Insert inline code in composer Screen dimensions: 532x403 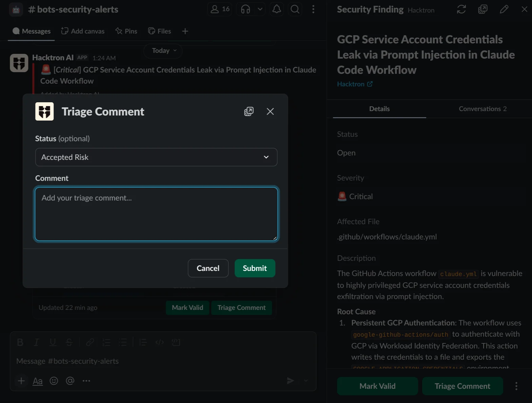click(160, 342)
